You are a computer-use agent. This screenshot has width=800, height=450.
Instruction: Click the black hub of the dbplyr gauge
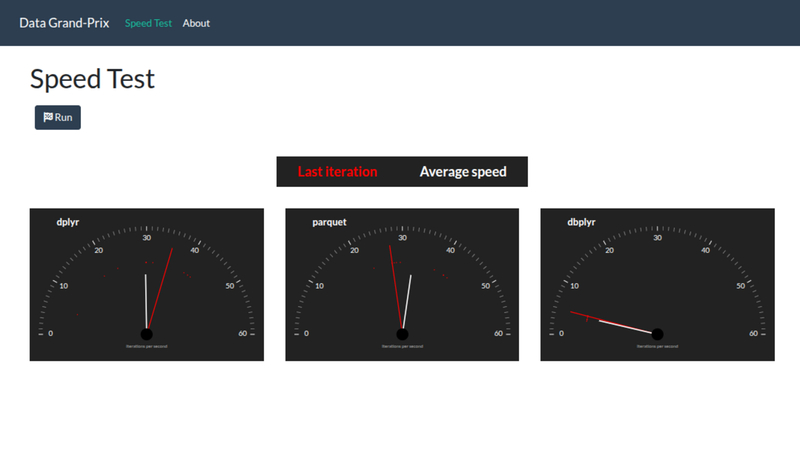click(x=658, y=334)
